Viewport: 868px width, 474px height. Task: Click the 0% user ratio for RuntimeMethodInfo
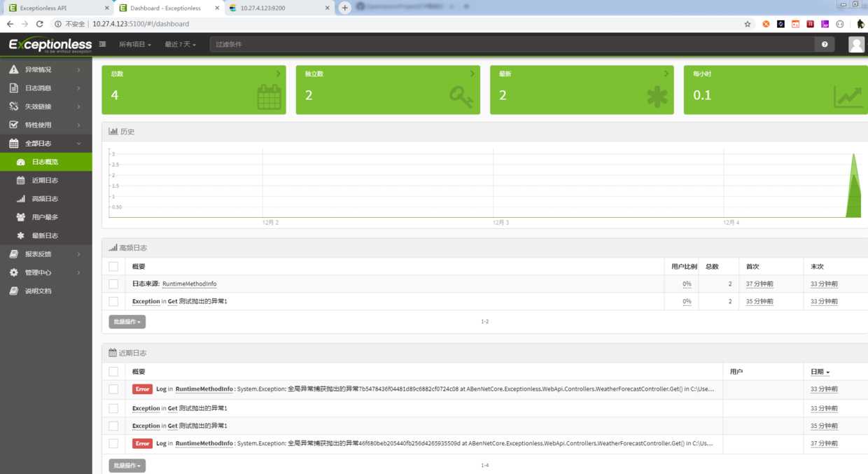[x=687, y=284]
